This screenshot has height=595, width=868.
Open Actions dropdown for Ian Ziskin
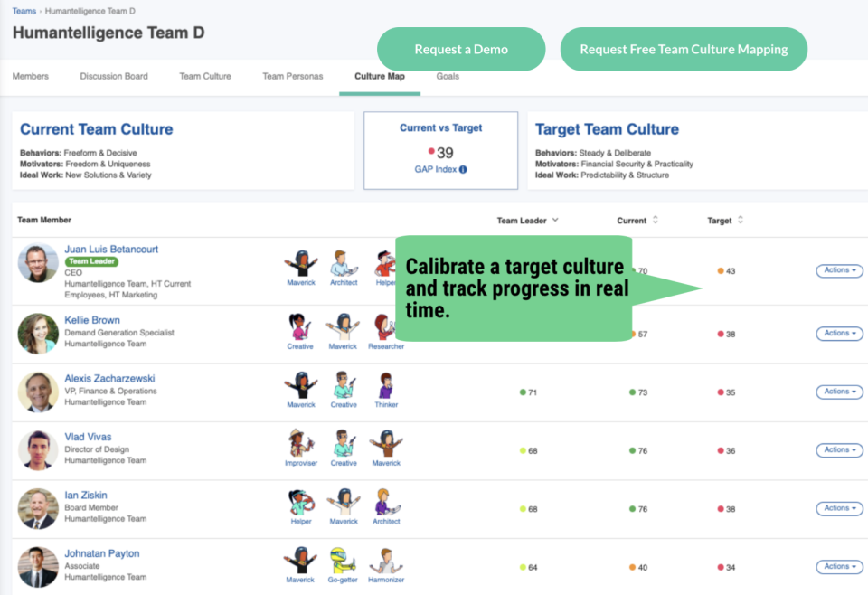coord(839,508)
